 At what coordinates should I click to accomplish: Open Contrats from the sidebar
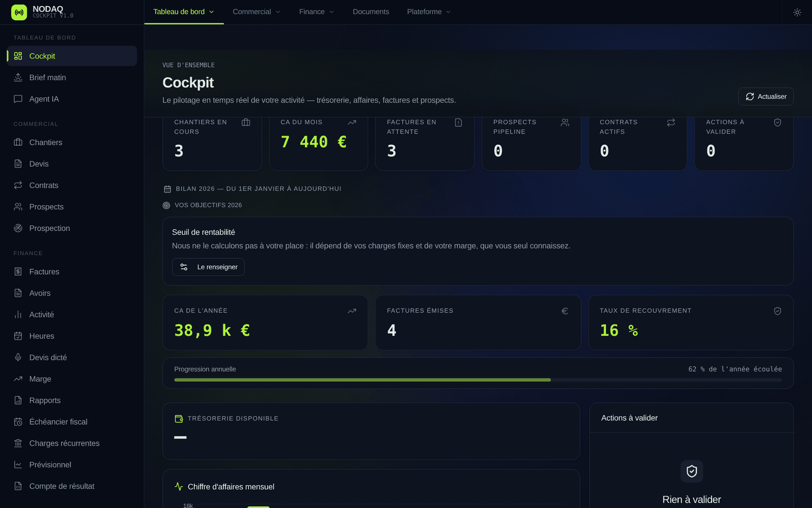pos(72,185)
